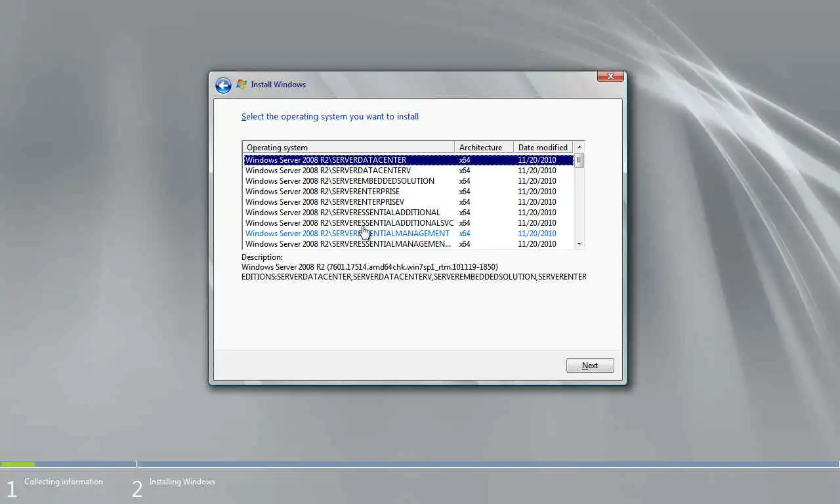Image resolution: width=840 pixels, height=504 pixels.
Task: Click x64 cell in SERVERENTERPRISE row
Action: (x=465, y=192)
